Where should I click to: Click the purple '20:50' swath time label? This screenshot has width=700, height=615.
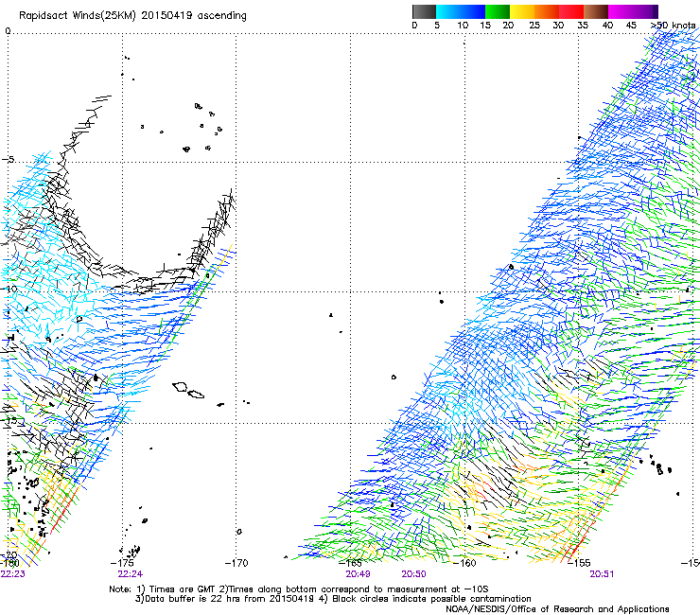(x=413, y=574)
